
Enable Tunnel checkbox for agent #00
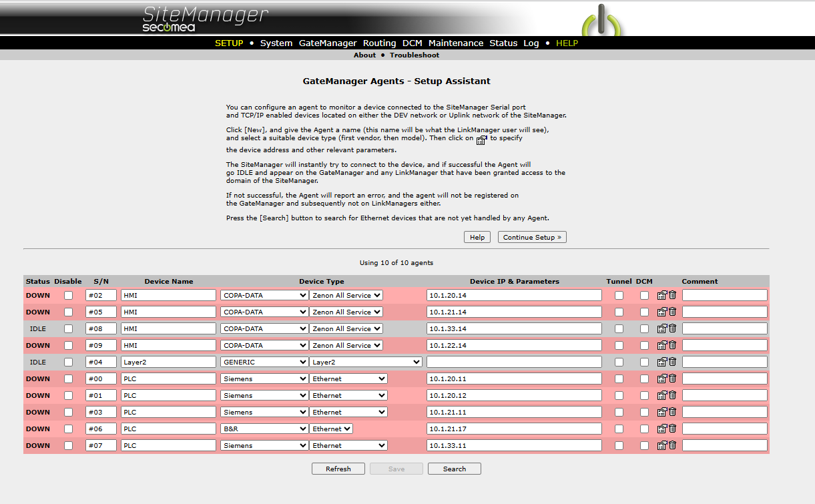[619, 379]
